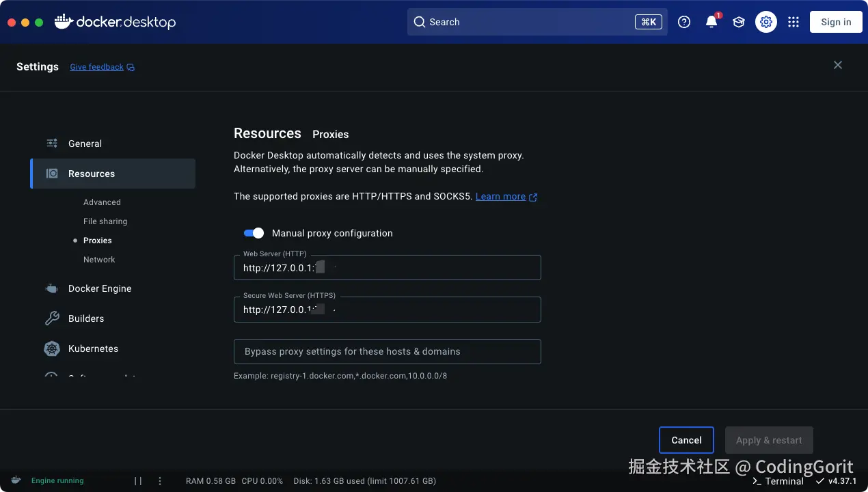The image size is (868, 492).
Task: Click the Give feedback link
Action: point(97,67)
